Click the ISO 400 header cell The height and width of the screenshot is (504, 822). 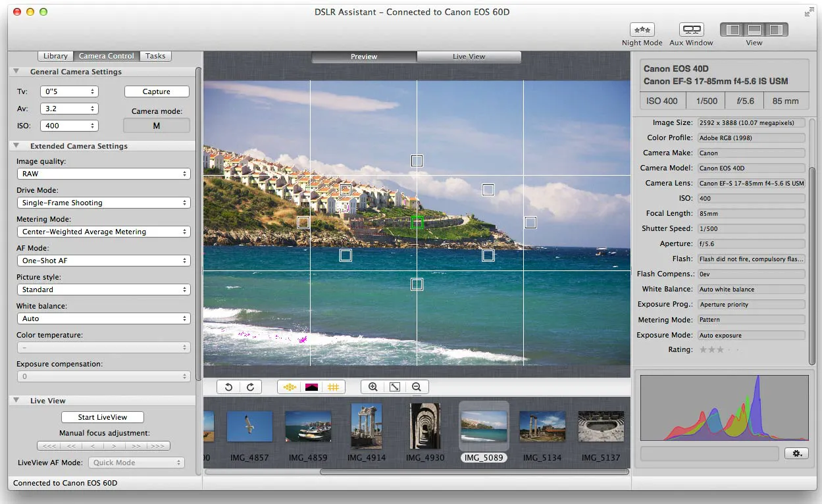tap(662, 101)
